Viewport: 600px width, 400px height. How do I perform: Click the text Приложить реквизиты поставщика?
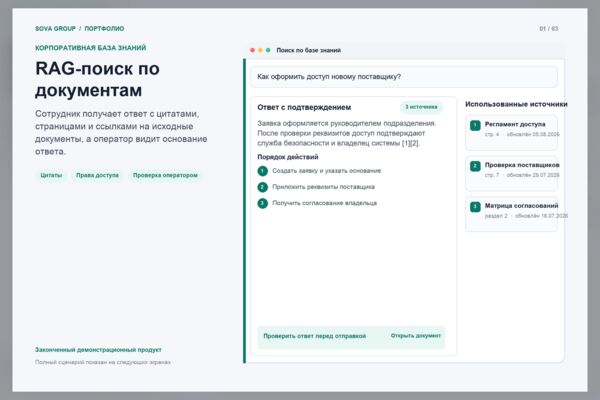(323, 187)
